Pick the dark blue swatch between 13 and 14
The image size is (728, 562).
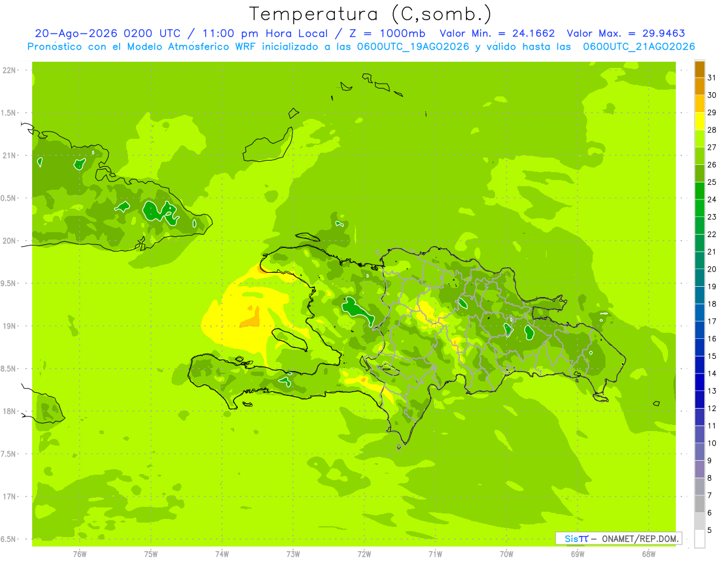click(699, 382)
